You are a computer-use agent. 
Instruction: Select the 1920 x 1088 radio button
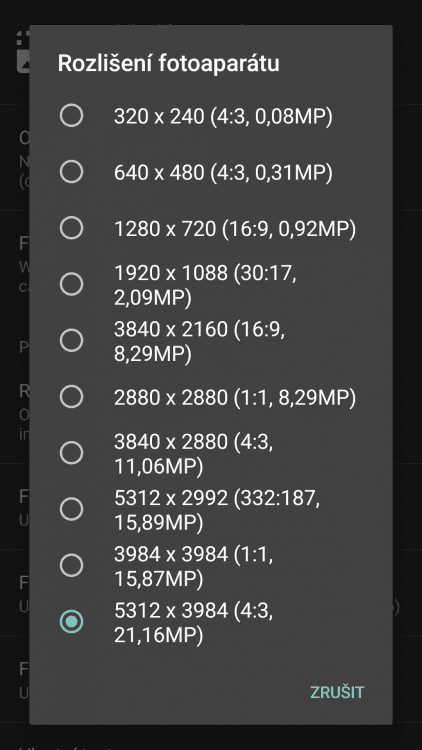tap(71, 284)
